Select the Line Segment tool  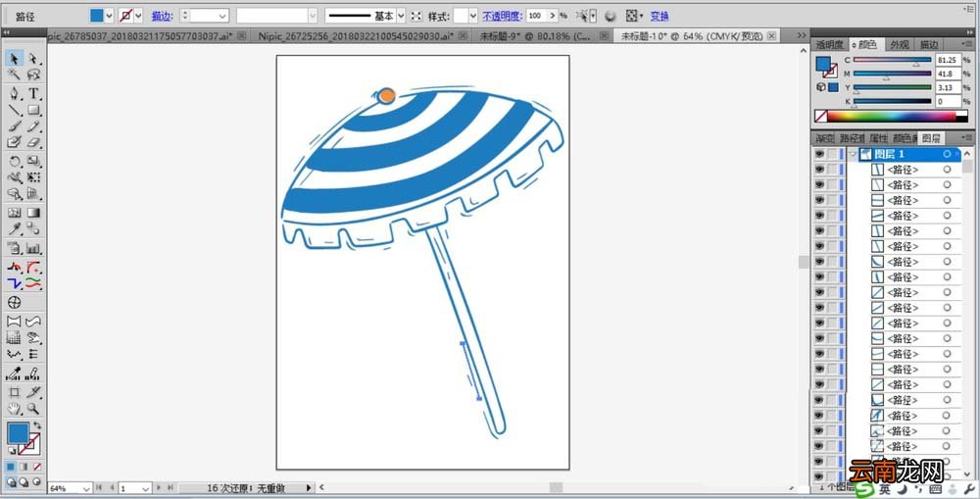tap(15, 110)
